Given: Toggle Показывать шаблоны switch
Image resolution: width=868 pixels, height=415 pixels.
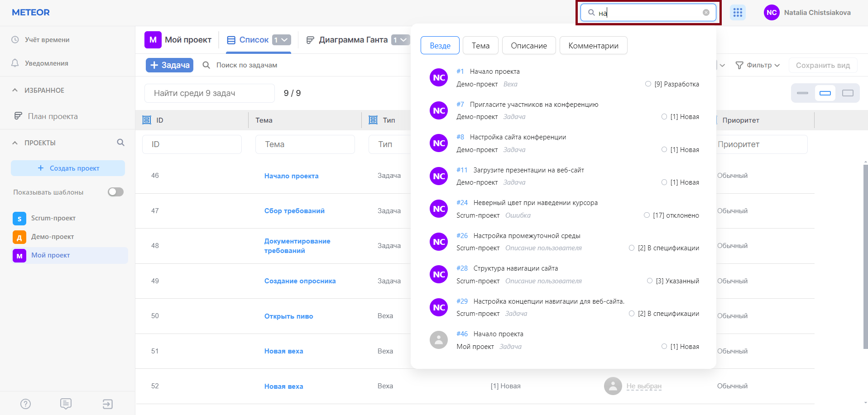Looking at the screenshot, I should coord(115,192).
